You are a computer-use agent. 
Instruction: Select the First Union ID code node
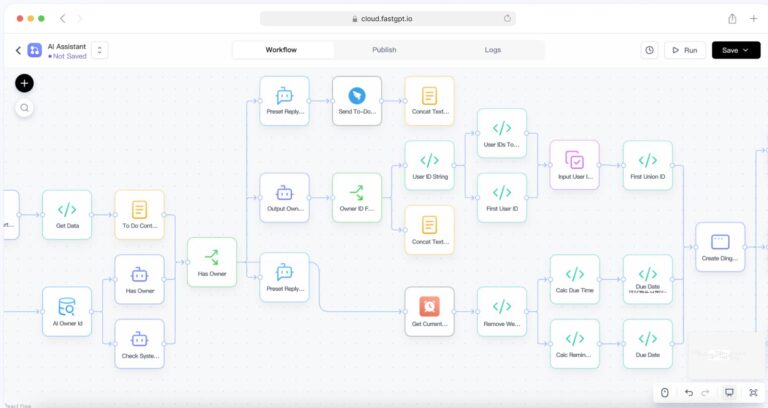click(x=648, y=166)
